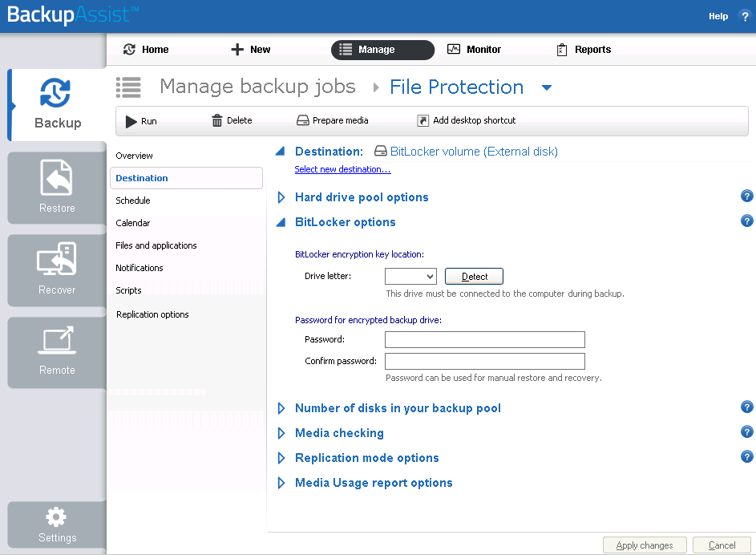Click into the Confirm password field
Screen dimensions: 756x555
tap(484, 361)
